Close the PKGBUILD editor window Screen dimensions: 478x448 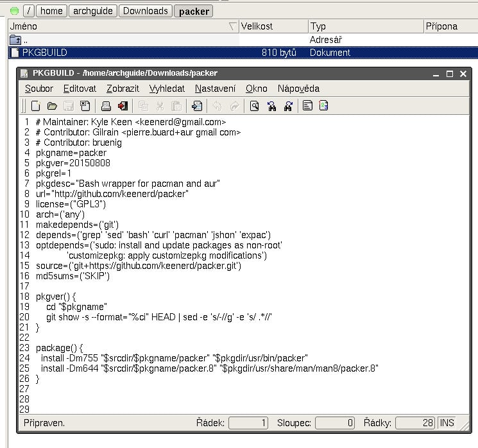[463, 74]
